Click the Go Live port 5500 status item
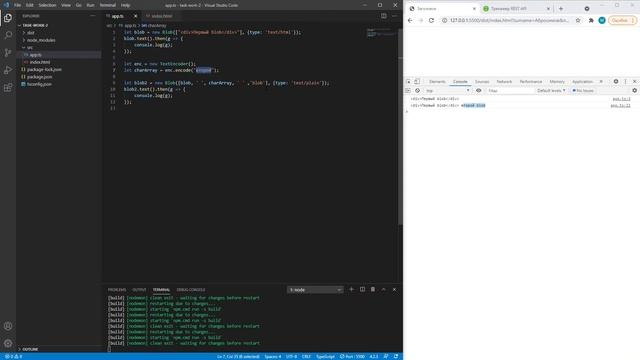 [352, 356]
